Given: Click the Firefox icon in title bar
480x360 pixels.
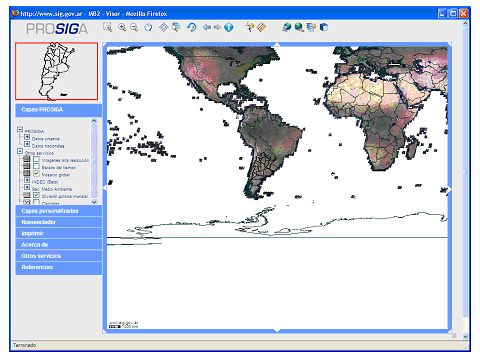Looking at the screenshot, I should pos(15,13).
